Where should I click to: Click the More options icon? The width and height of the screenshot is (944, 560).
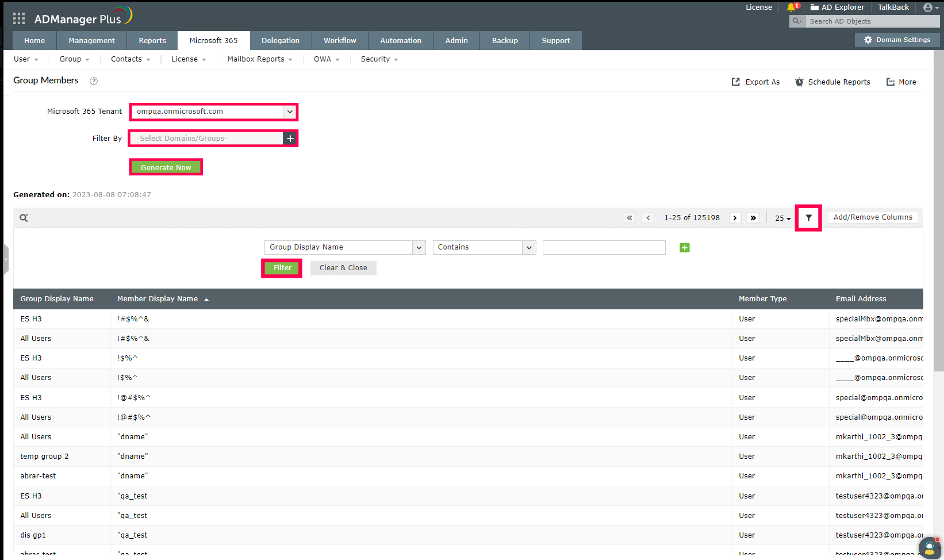[x=891, y=82]
